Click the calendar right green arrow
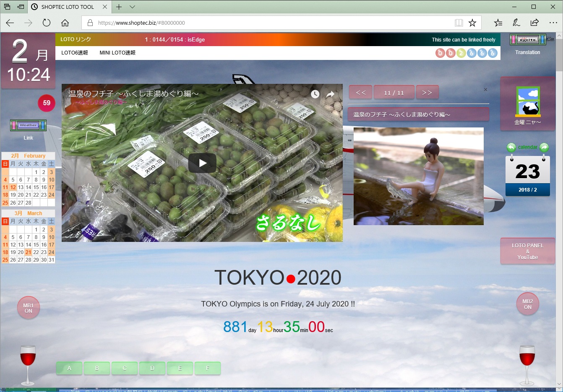Screen dimensions: 563x392 click(544, 148)
